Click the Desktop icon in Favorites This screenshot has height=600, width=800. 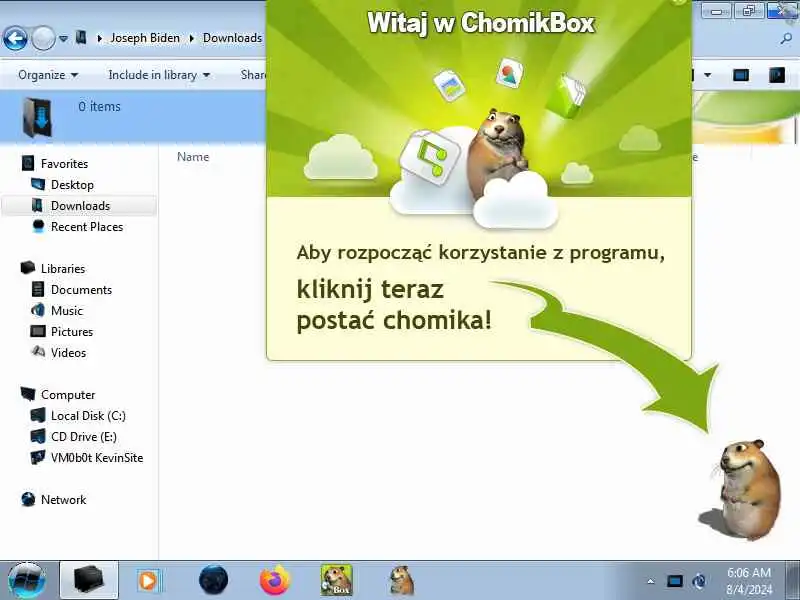[x=38, y=184]
